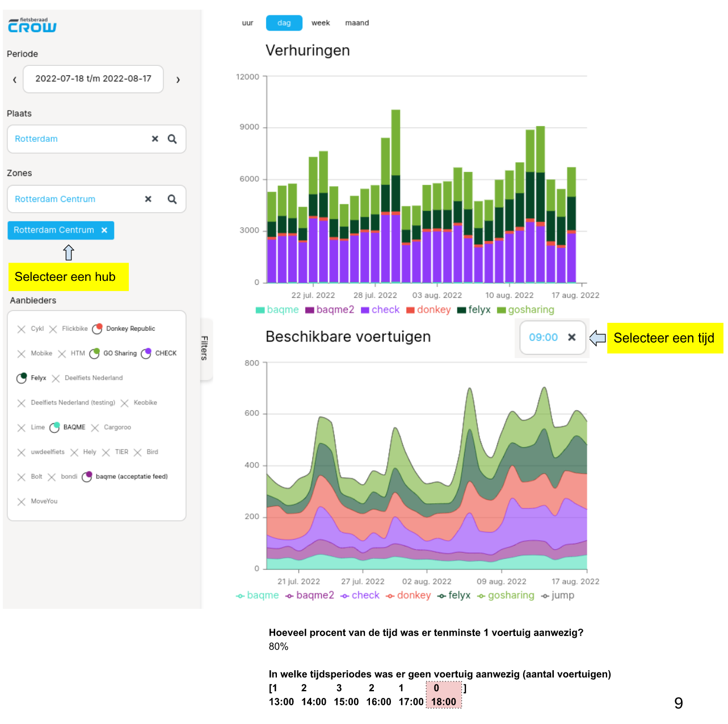Toggle check in Beschikbare voertuigen legend
Viewport: 728px width, 724px height.
(360, 595)
